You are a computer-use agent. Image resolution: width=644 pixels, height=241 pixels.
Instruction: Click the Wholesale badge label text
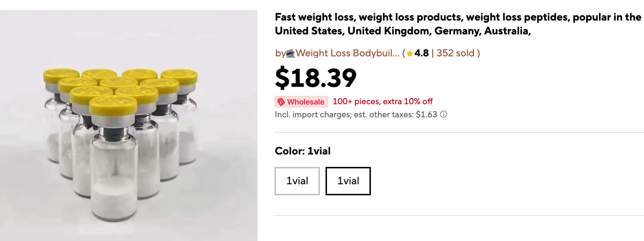(x=306, y=102)
